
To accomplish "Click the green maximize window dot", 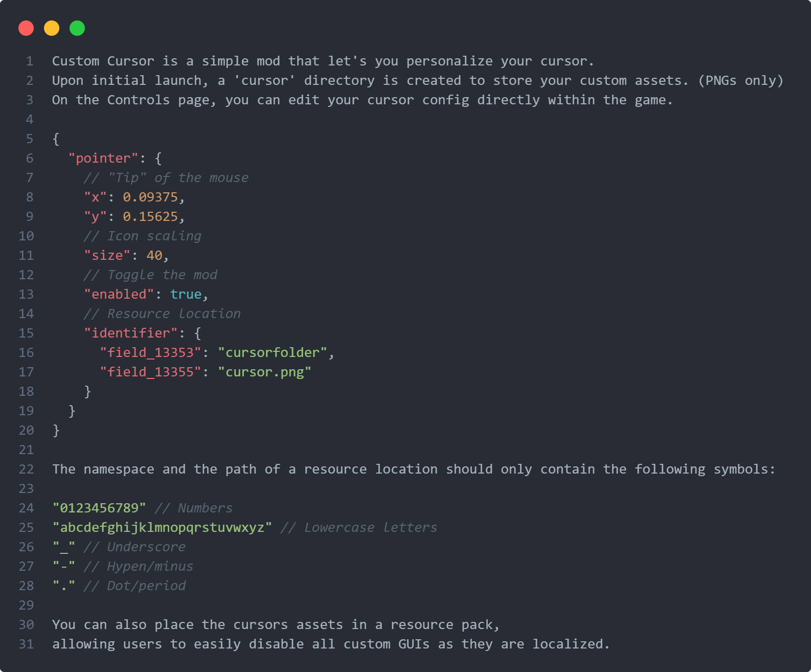I will click(77, 28).
